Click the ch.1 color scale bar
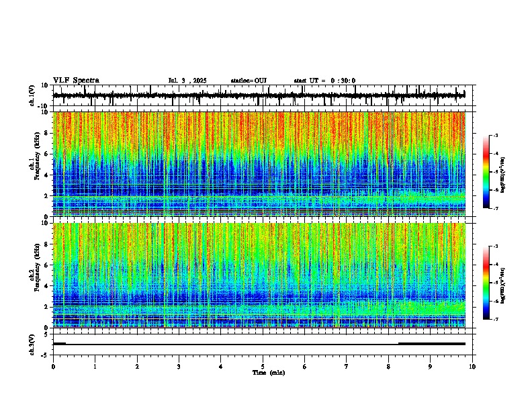The width and height of the screenshot is (532, 411). [486, 172]
